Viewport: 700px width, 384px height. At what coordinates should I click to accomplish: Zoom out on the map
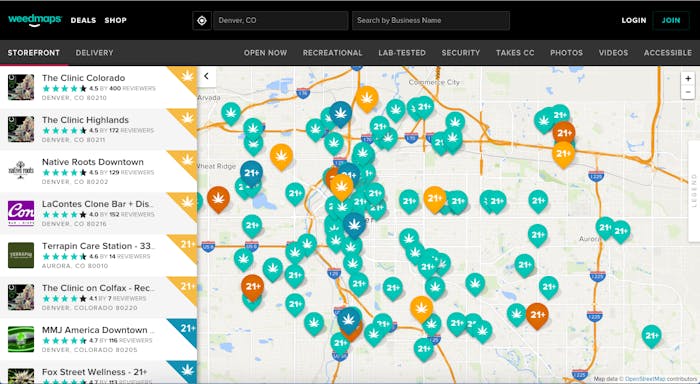[x=688, y=92]
